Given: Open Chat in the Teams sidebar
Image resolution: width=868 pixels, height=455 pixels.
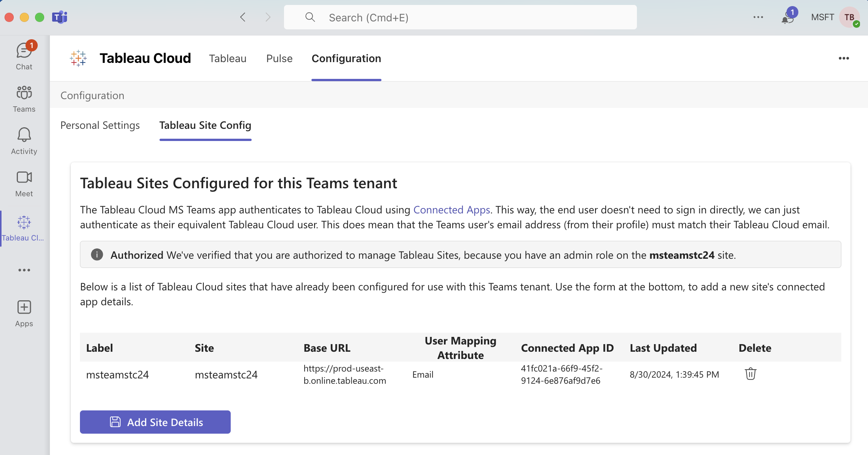Looking at the screenshot, I should point(24,56).
